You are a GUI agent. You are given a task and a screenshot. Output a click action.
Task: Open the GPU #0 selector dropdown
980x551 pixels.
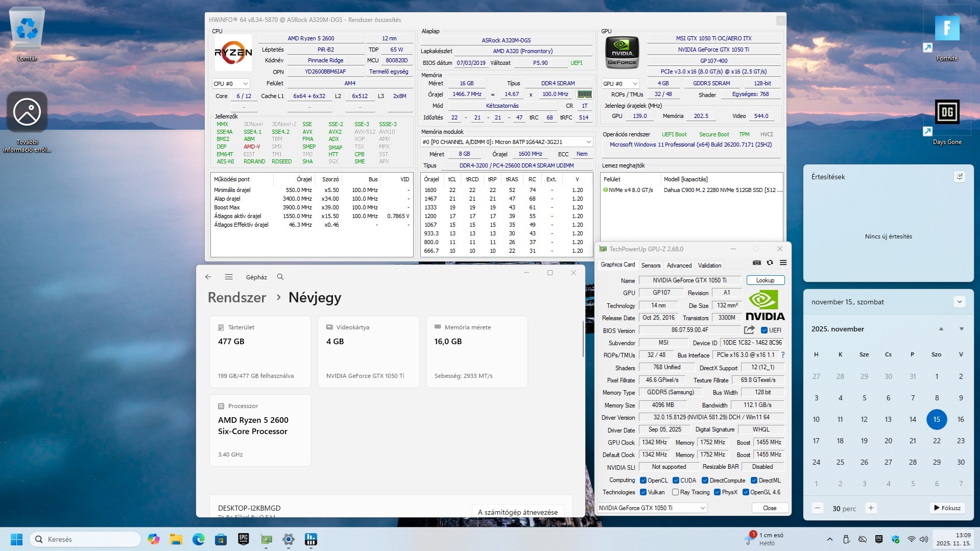[x=620, y=83]
